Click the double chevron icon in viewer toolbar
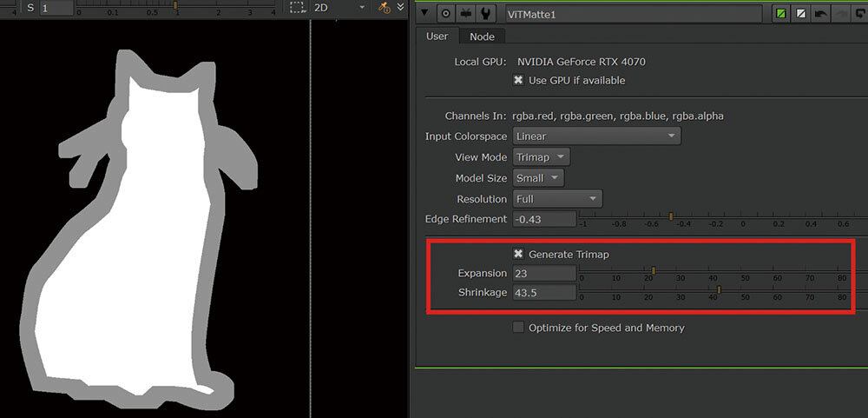This screenshot has height=418, width=868. point(400,8)
